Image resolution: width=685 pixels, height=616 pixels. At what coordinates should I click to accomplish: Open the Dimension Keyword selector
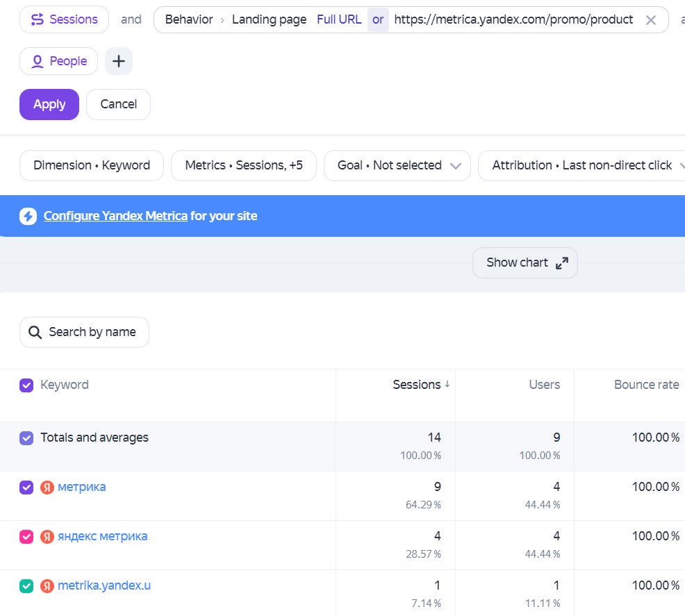tap(92, 165)
